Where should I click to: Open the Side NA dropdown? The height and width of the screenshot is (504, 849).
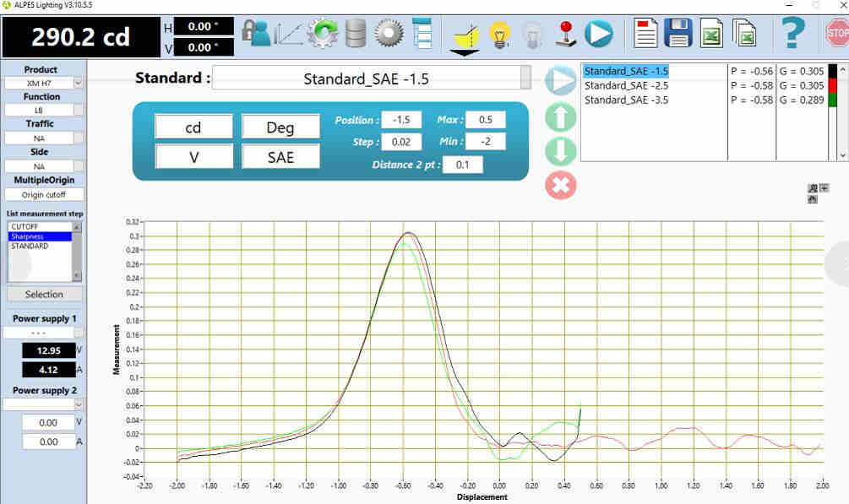(x=78, y=166)
